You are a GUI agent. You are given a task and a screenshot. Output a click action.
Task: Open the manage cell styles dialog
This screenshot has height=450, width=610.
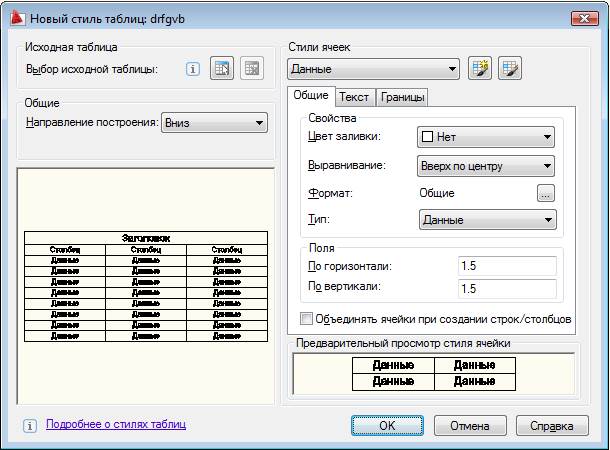point(511,69)
